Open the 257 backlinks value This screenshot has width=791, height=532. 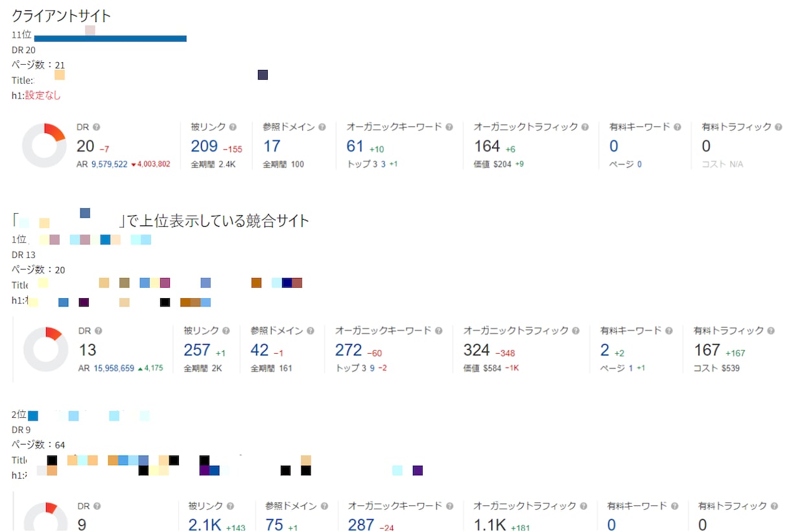tap(197, 350)
